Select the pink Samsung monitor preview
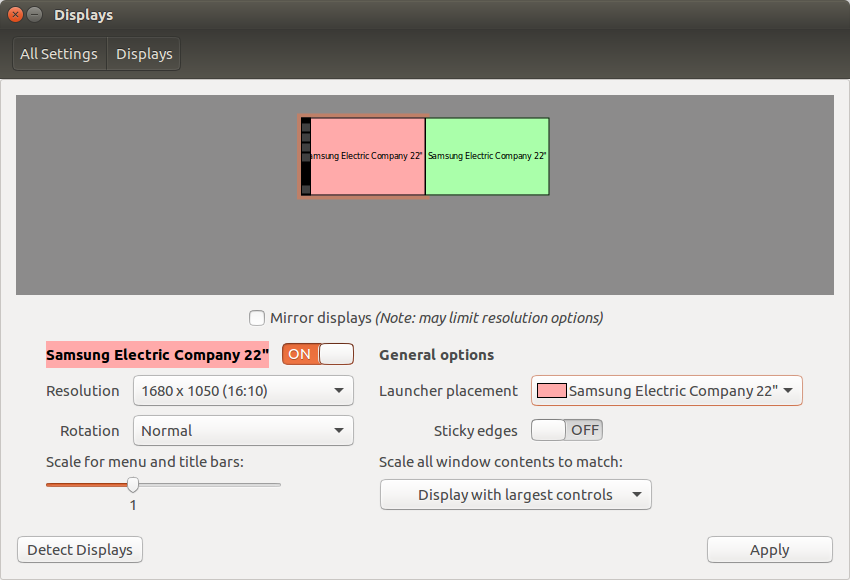This screenshot has width=850, height=580. (x=363, y=156)
